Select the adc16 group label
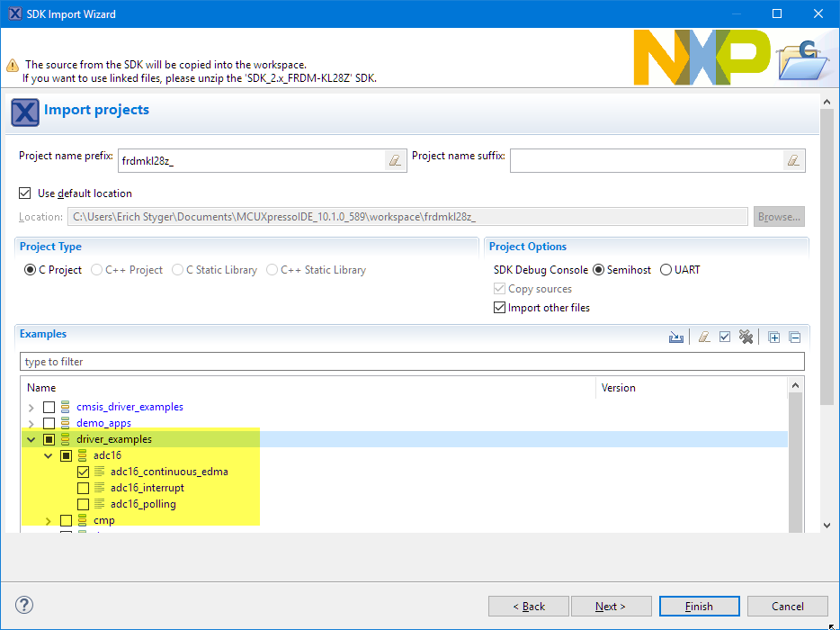840x630 pixels. point(107,455)
